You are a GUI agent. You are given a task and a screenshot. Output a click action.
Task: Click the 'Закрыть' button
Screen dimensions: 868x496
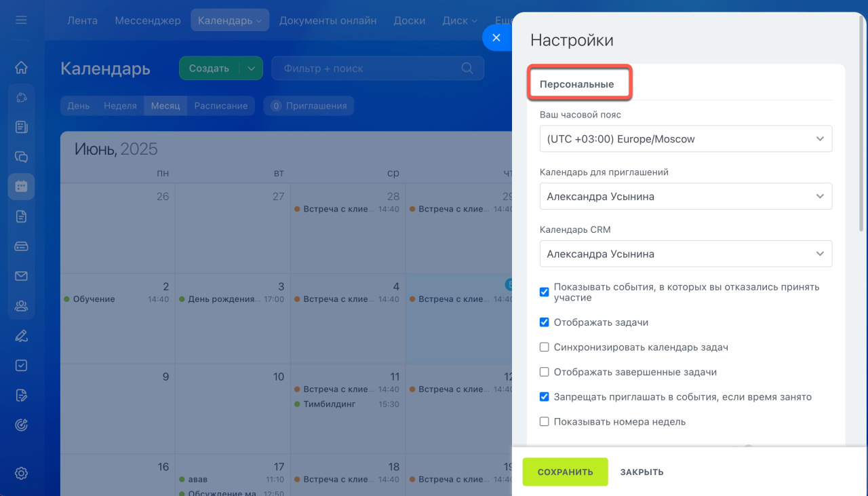tap(642, 472)
